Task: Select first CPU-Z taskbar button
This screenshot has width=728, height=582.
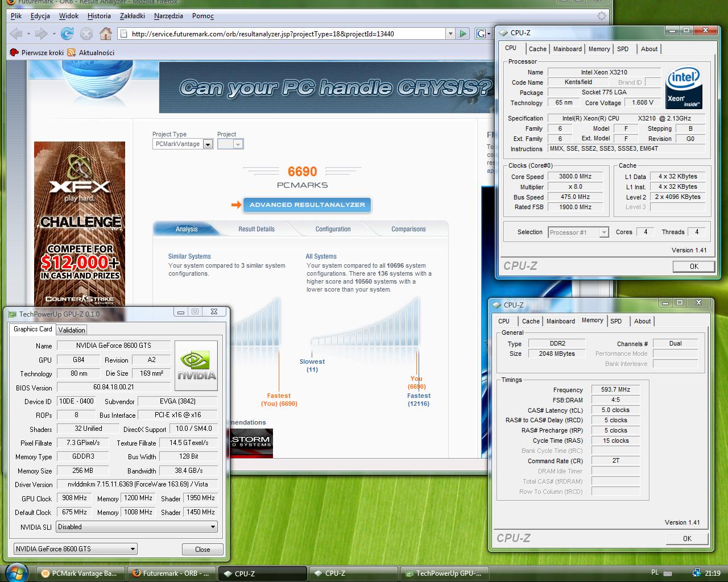Action: coord(262,573)
